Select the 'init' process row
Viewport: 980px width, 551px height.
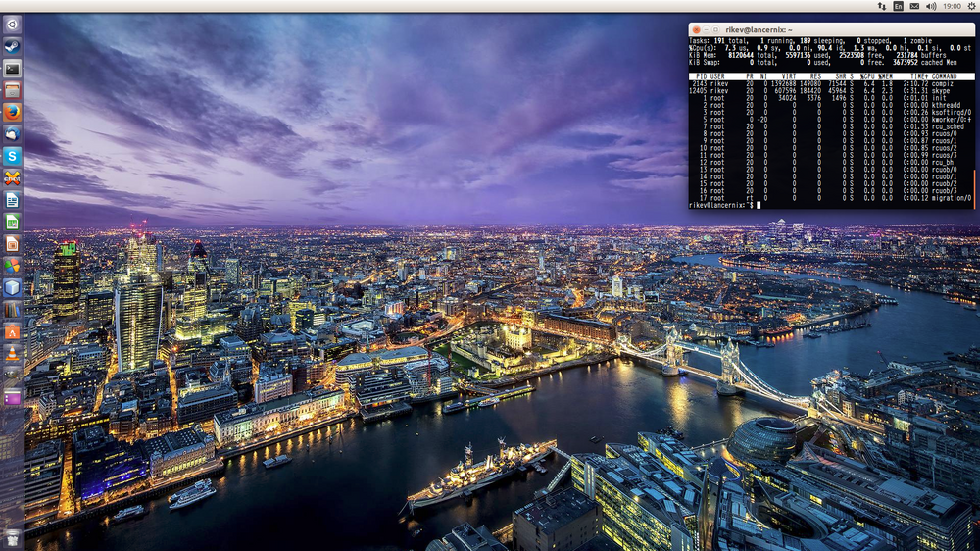(x=831, y=98)
